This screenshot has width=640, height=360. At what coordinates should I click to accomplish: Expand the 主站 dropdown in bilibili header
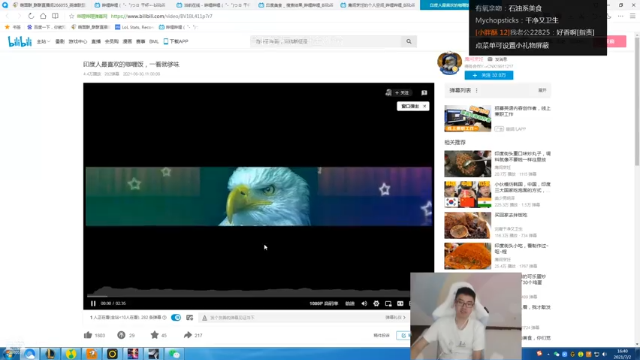click(43, 41)
